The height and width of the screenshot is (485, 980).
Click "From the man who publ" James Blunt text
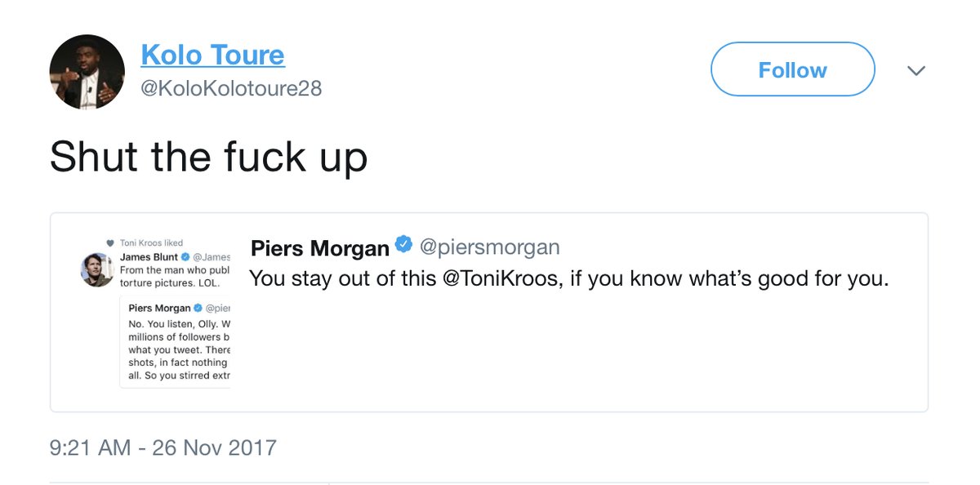[x=174, y=270]
